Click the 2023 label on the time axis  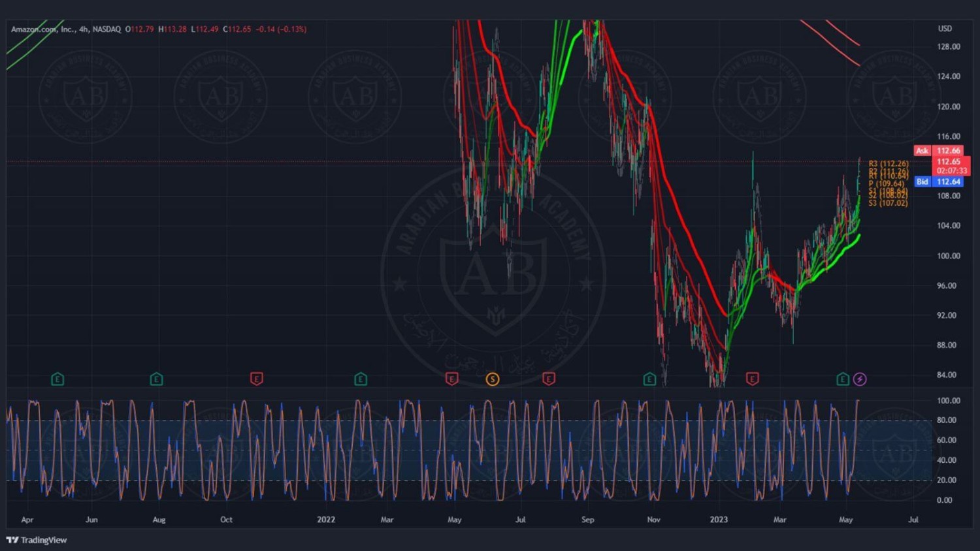pyautogui.click(x=719, y=520)
